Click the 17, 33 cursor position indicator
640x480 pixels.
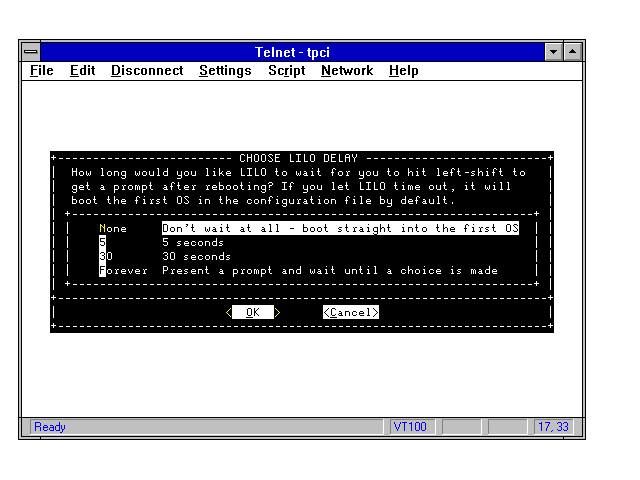pos(554,427)
